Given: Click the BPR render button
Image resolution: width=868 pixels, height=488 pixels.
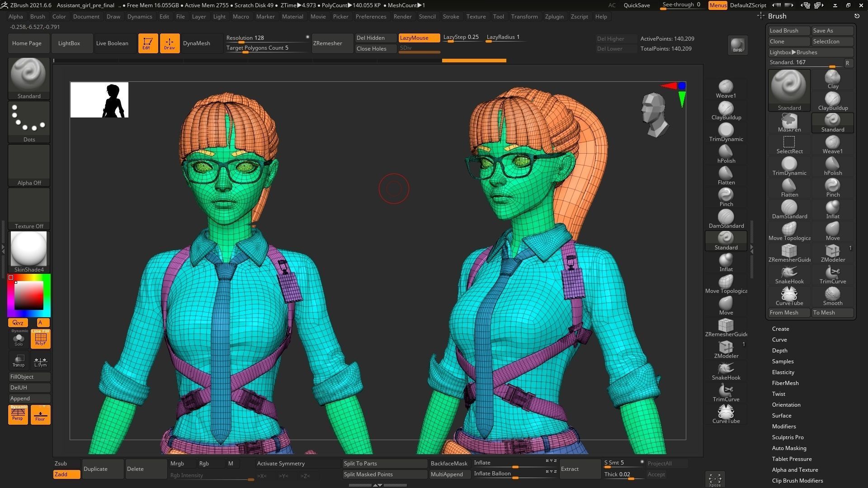Looking at the screenshot, I should 737,45.
